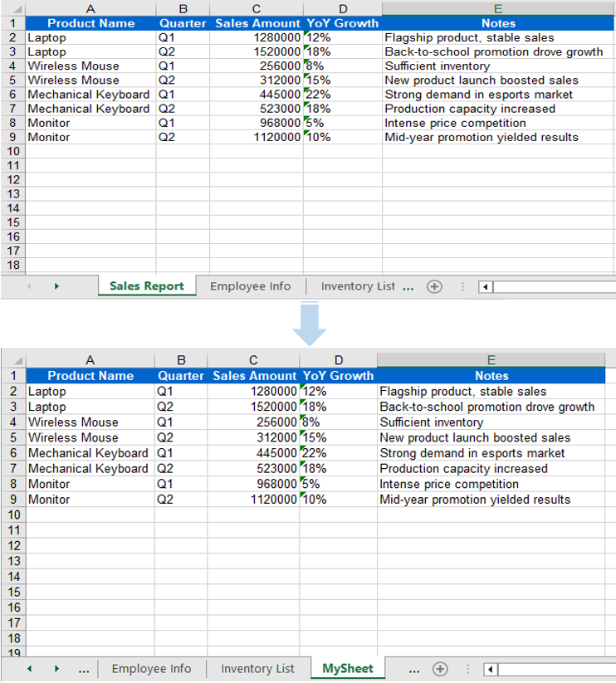Select cell 1120000 in MySheet window

pyautogui.click(x=253, y=500)
